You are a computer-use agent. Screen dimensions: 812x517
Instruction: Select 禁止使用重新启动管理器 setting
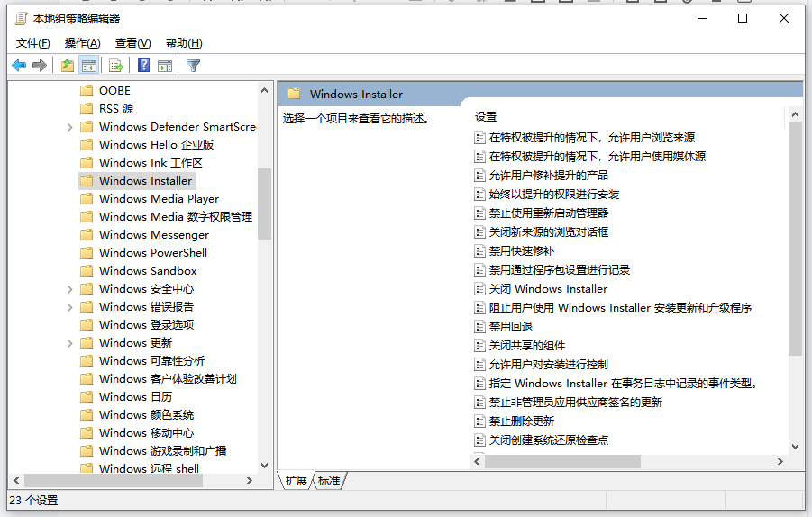(549, 213)
